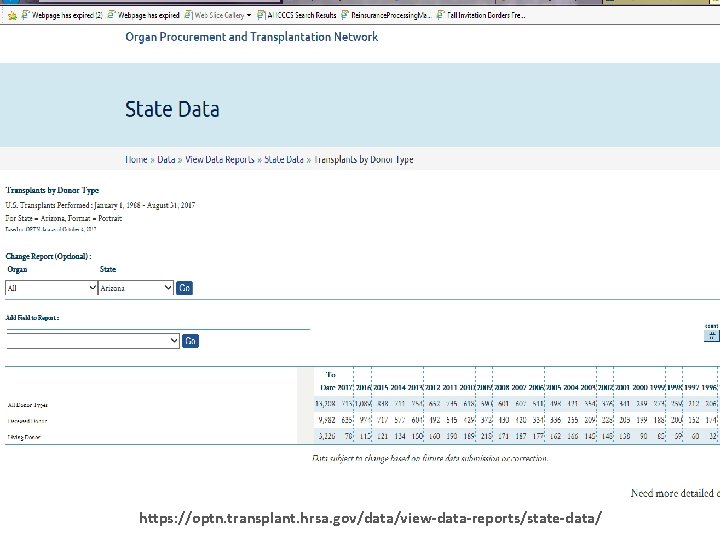Click 'For State = Arizona, Format = Portrait' line
720x540 pixels.
(x=64, y=218)
